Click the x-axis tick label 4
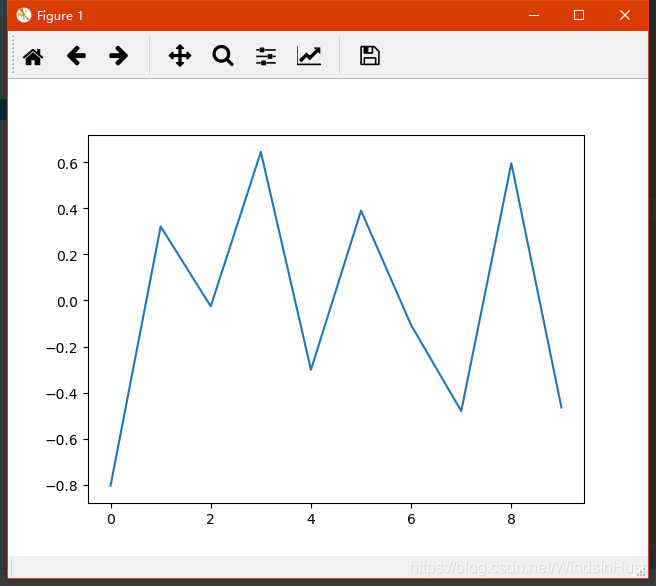The image size is (656, 586). tap(311, 519)
